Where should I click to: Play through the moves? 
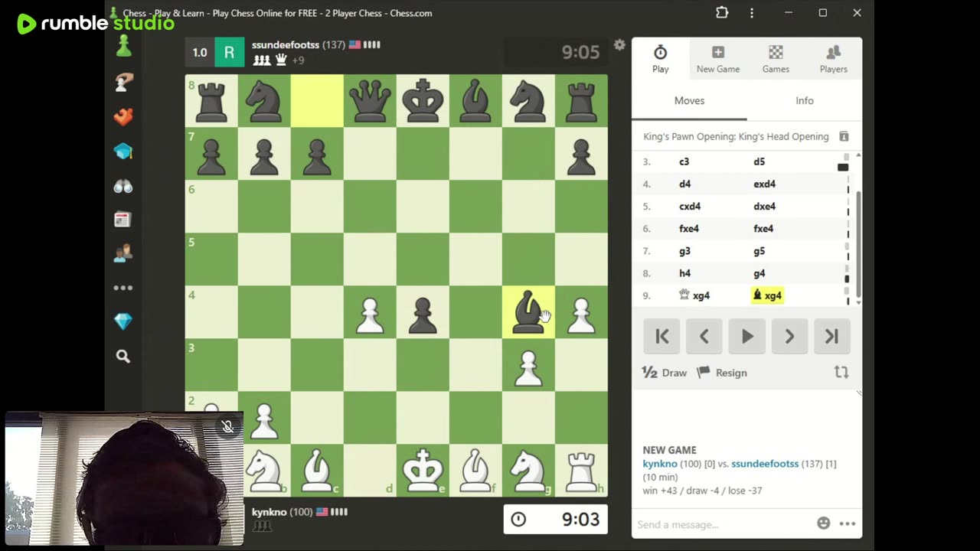pos(747,336)
